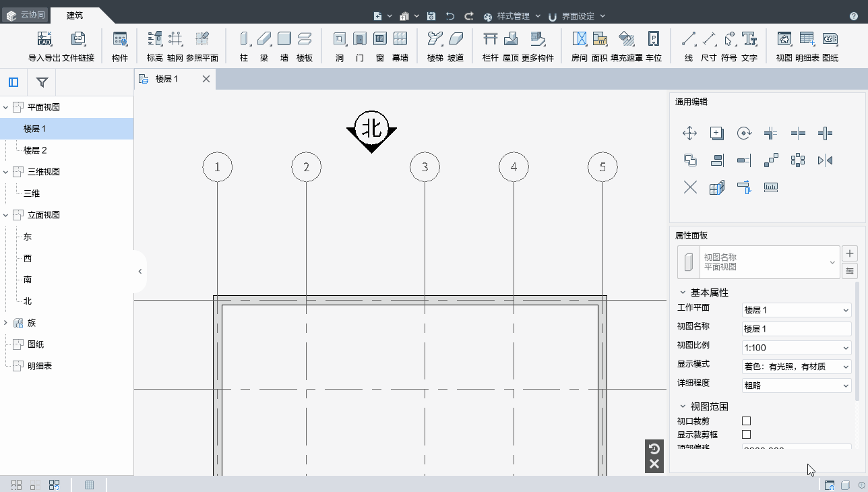Viewport: 868px width, 492px height.
Task: Check the 视口裁剪 checkbox
Action: tap(746, 421)
